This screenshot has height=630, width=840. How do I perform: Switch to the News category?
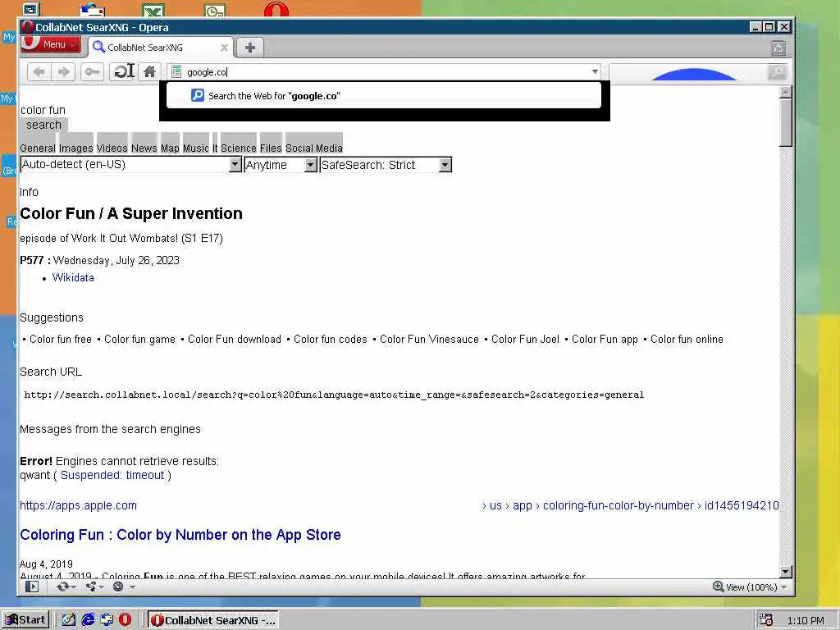pyautogui.click(x=144, y=148)
